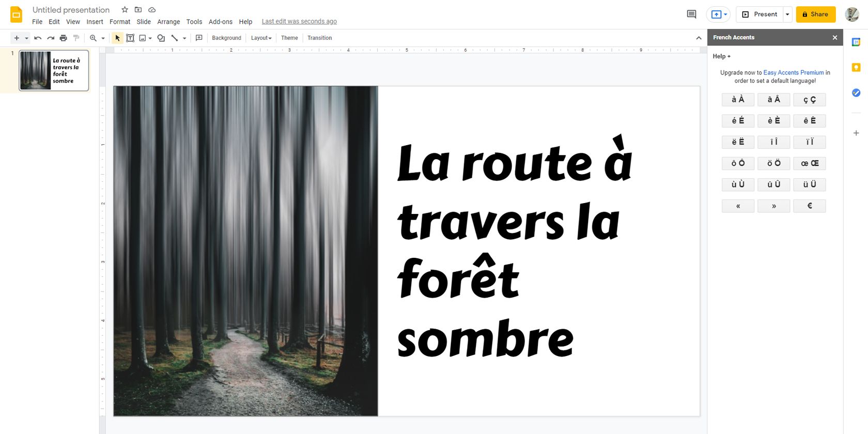Screen dimensions: 868x434
Task: Hide the menus with the collapse chevron
Action: (x=699, y=38)
